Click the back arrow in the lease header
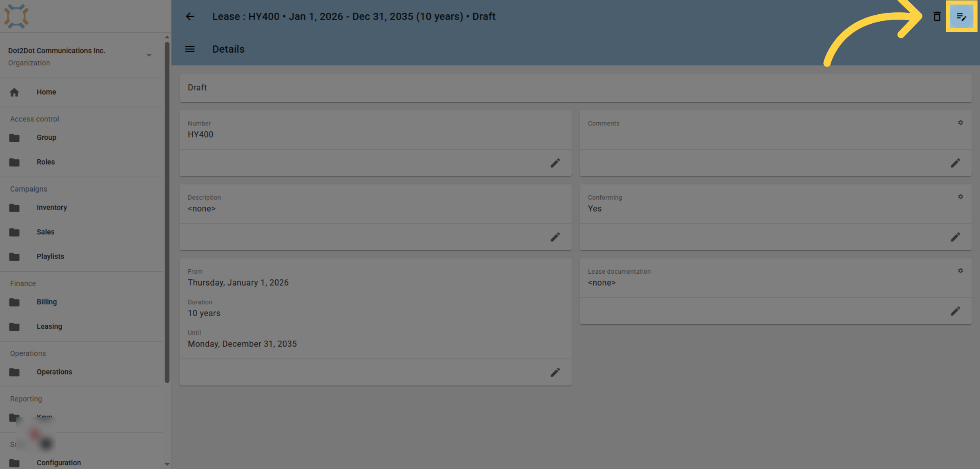The height and width of the screenshot is (469, 980). [190, 16]
